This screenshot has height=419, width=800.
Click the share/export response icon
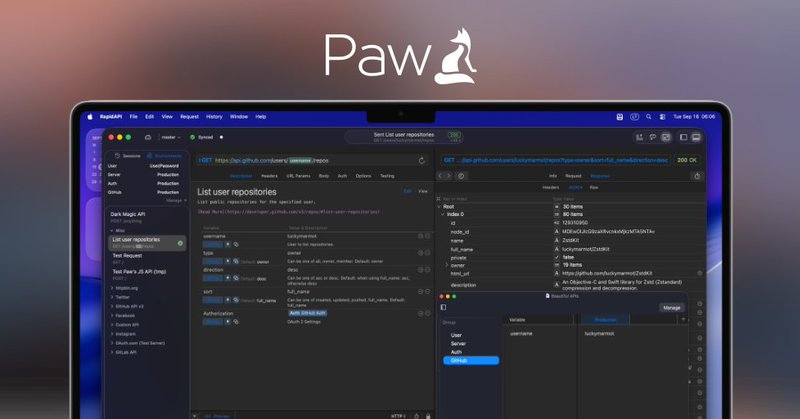point(697,176)
